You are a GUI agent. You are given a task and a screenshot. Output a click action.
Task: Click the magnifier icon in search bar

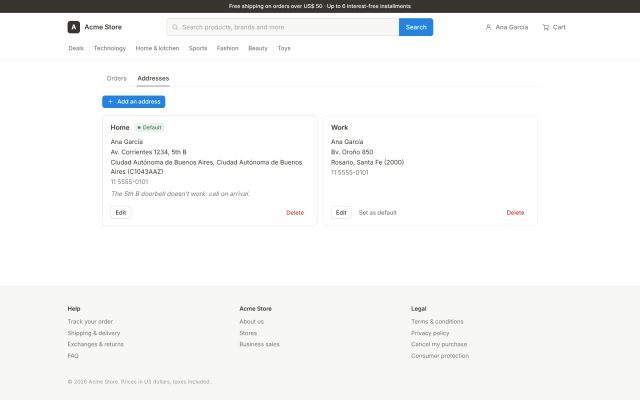[175, 27]
